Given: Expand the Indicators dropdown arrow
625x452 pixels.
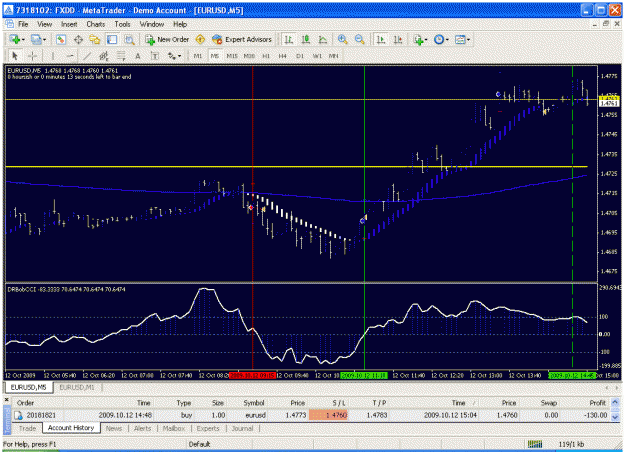Looking at the screenshot, I should click(426, 40).
